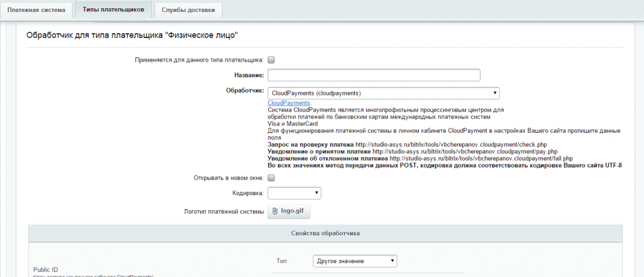Click the Логотип платёжной системы label

pyautogui.click(x=224, y=212)
